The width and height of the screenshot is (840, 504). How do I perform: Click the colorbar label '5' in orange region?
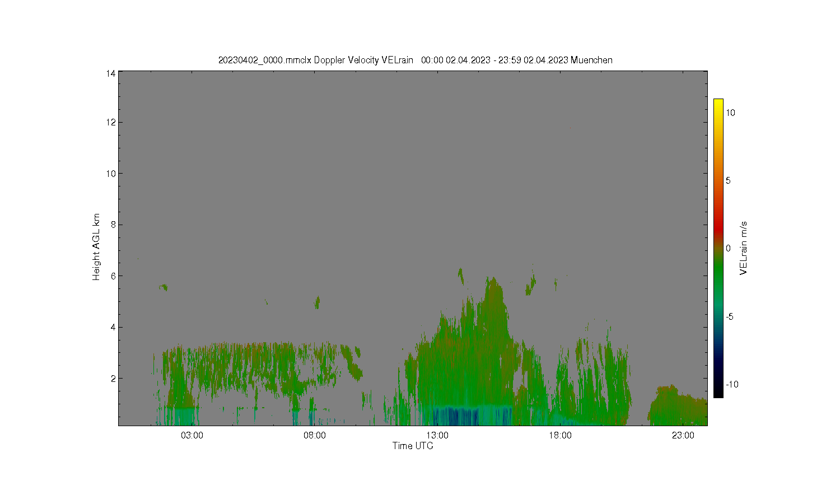pos(728,180)
